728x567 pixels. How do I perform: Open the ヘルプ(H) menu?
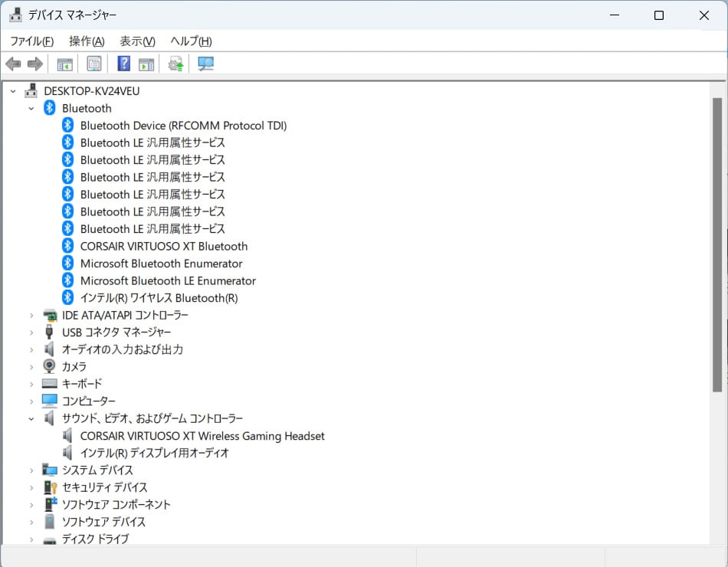click(x=191, y=41)
